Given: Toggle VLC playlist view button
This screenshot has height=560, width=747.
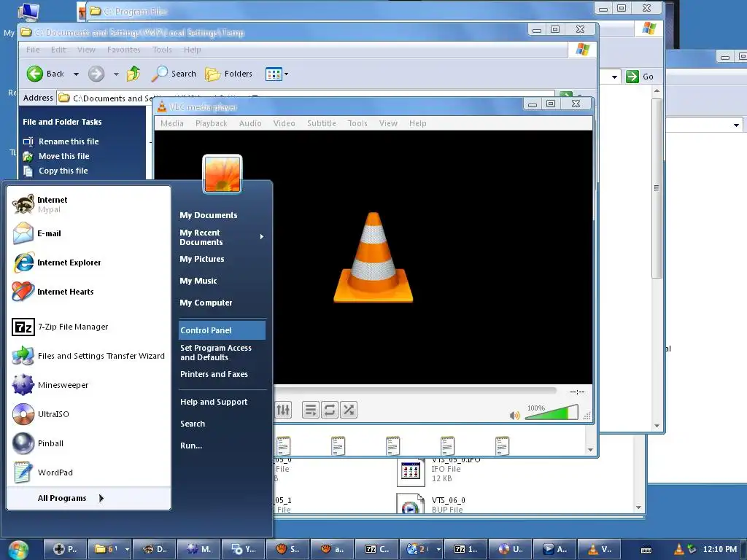Looking at the screenshot, I should (311, 410).
